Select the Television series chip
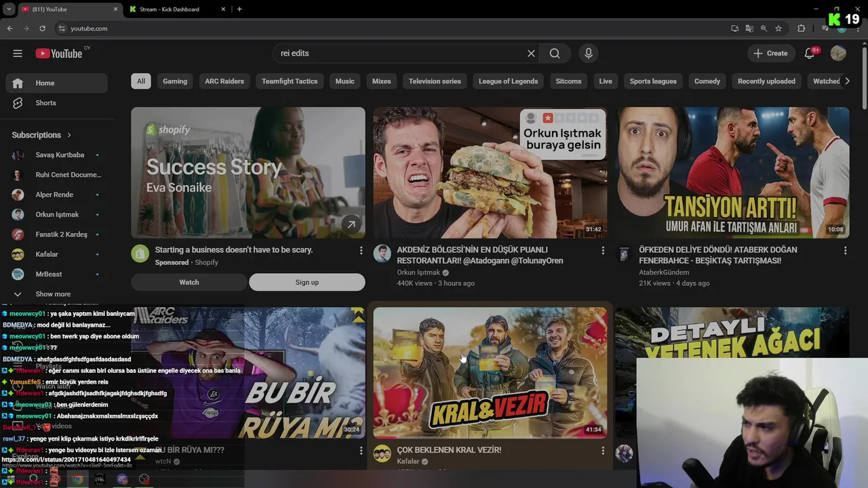 435,81
